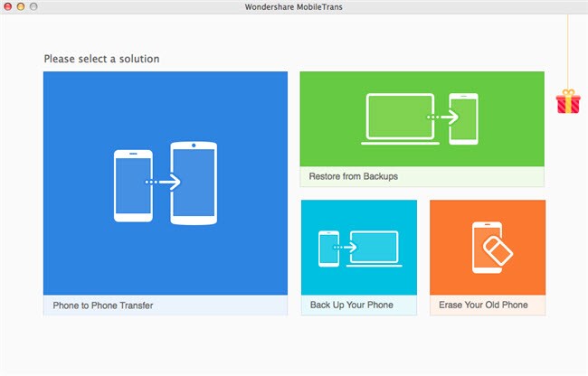Click the Please select a solution heading
The height and width of the screenshot is (376, 588).
[x=101, y=59]
